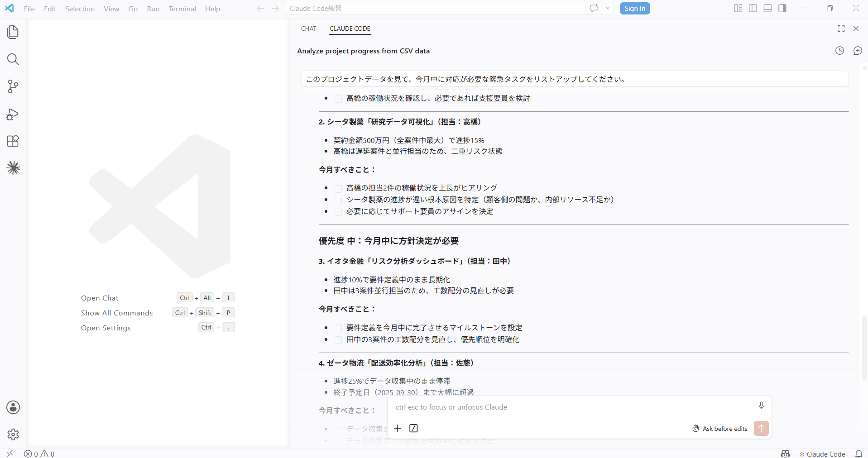Open Accounts icon in activity bar
The image size is (868, 458).
[13, 407]
